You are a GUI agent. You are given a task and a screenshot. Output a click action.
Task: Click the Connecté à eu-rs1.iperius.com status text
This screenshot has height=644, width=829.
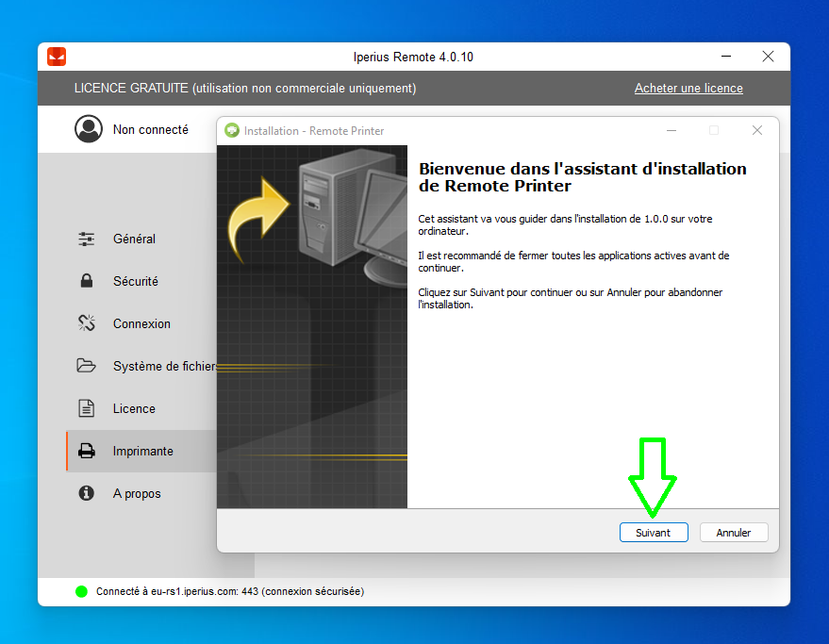[230, 591]
